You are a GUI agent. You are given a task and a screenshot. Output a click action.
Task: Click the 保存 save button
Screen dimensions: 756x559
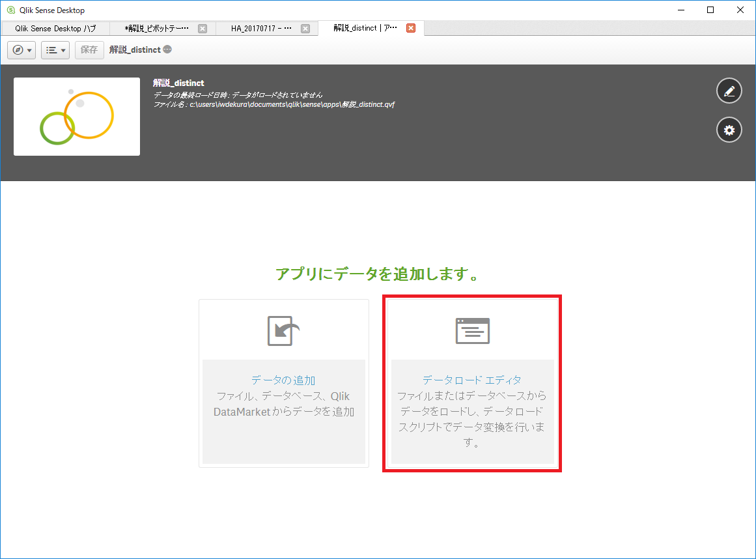(x=89, y=50)
